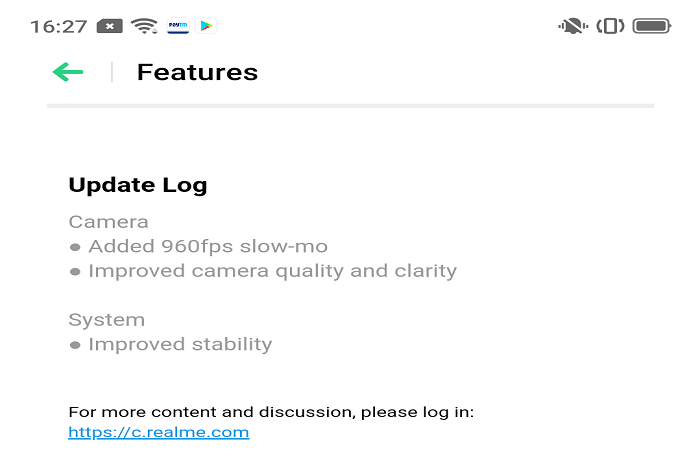This screenshot has width=700, height=465.
Task: Tap the 'Improved stability' entry
Action: coord(180,345)
